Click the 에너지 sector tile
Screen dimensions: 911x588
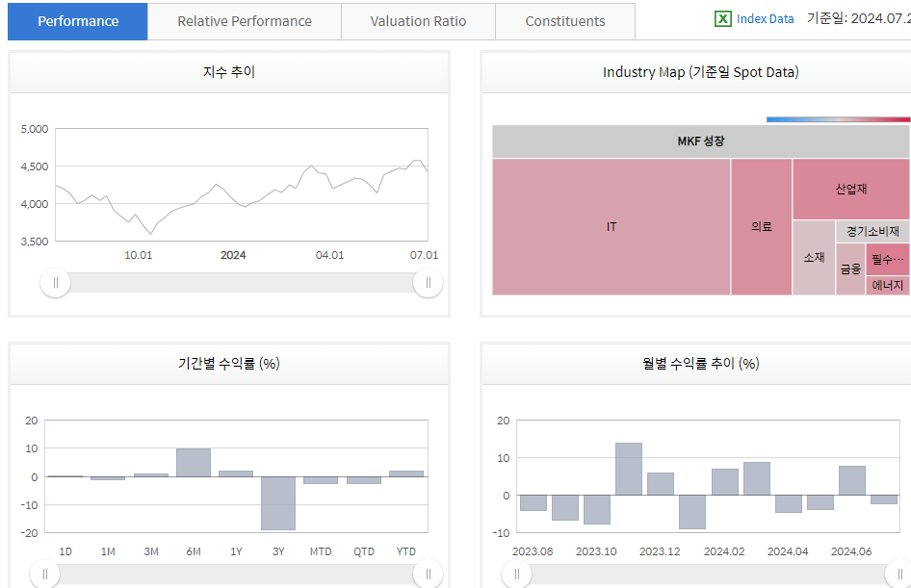click(887, 286)
